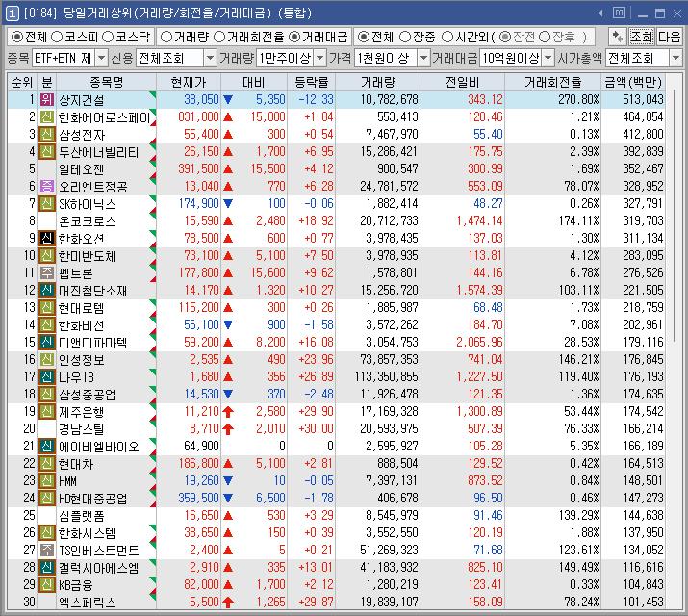Select the 온코크로스 stock name
Viewport: 688px width, 616px height.
[x=88, y=221]
